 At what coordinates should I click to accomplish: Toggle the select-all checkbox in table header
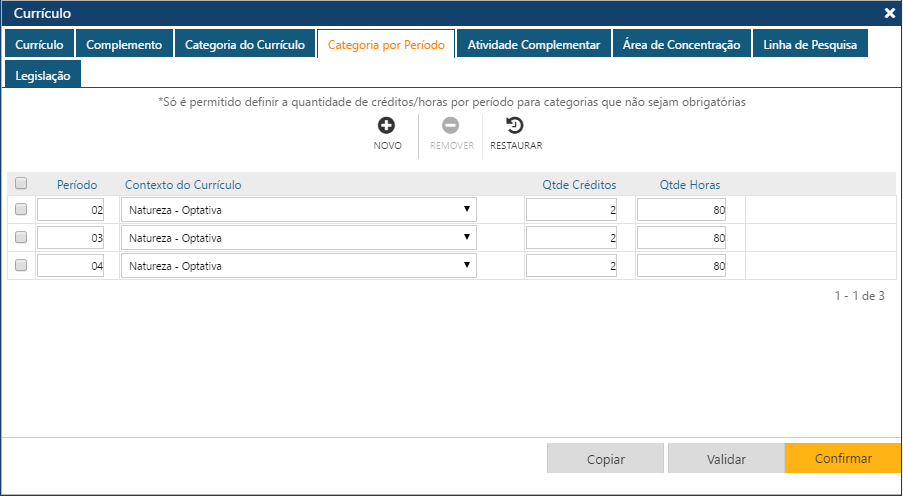21,183
